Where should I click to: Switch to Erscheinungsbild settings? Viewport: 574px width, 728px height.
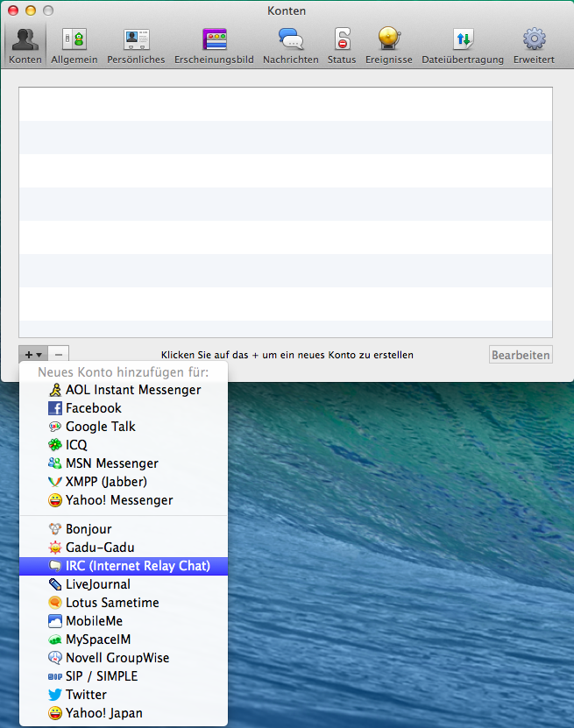click(x=214, y=46)
